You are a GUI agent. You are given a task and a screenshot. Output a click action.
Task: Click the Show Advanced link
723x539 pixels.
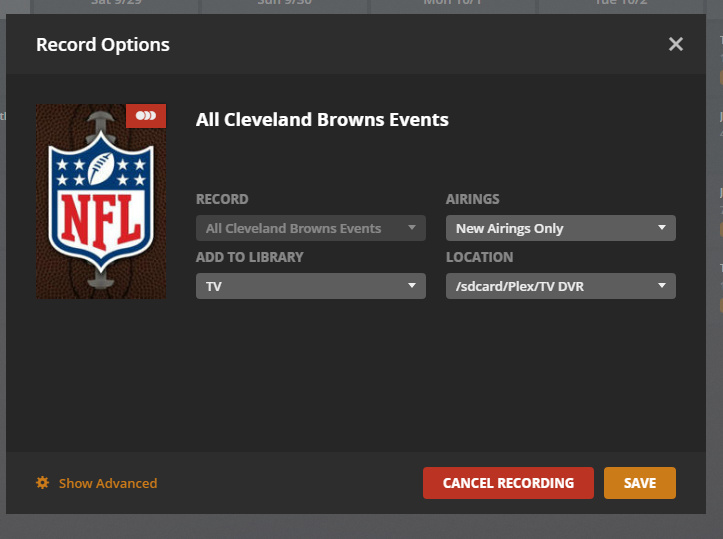pos(108,483)
